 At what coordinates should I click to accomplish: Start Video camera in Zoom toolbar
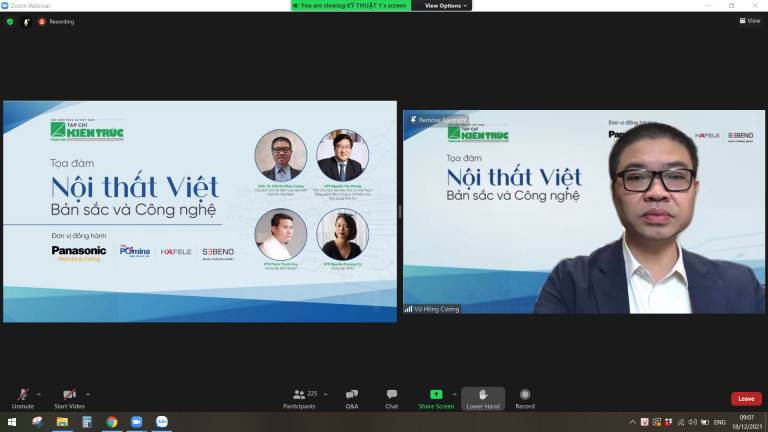coord(69,397)
